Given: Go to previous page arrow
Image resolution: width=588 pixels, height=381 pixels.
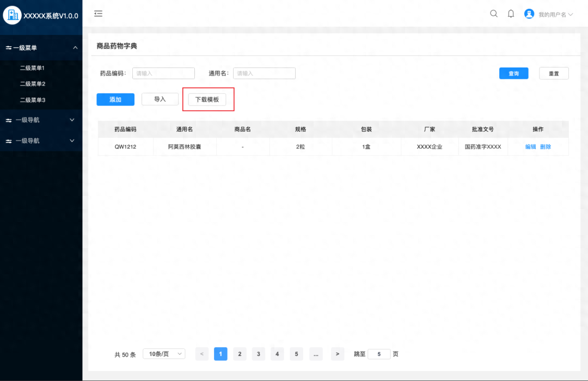Looking at the screenshot, I should coord(202,354).
